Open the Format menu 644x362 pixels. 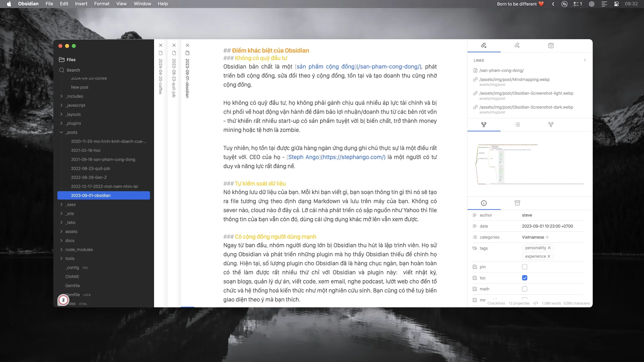point(102,4)
